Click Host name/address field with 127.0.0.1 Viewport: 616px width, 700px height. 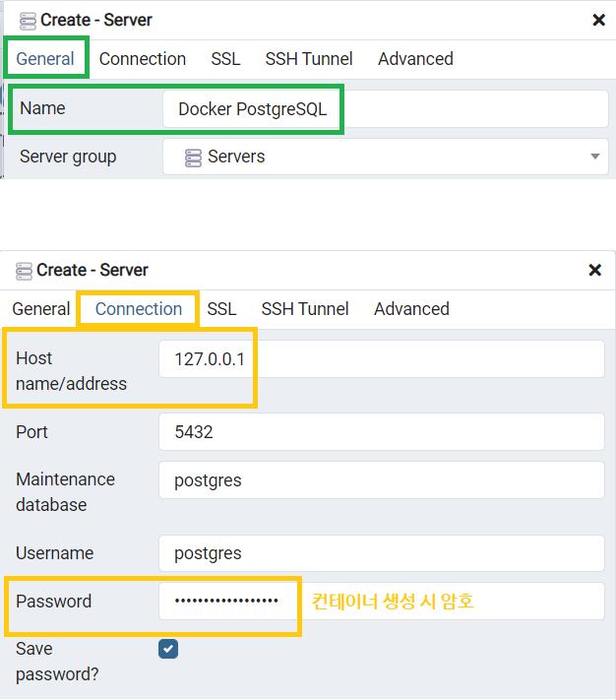[382, 359]
